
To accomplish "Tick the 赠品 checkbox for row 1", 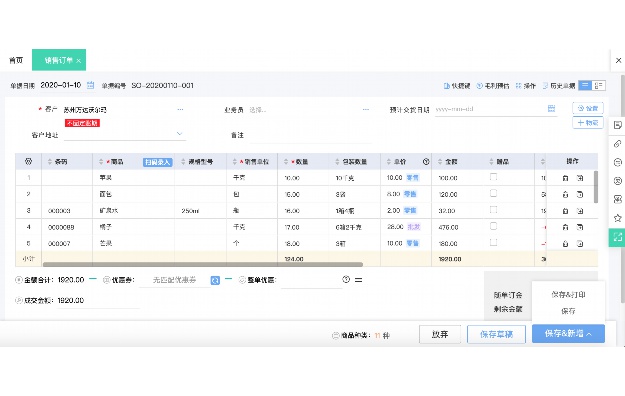I will (x=493, y=177).
